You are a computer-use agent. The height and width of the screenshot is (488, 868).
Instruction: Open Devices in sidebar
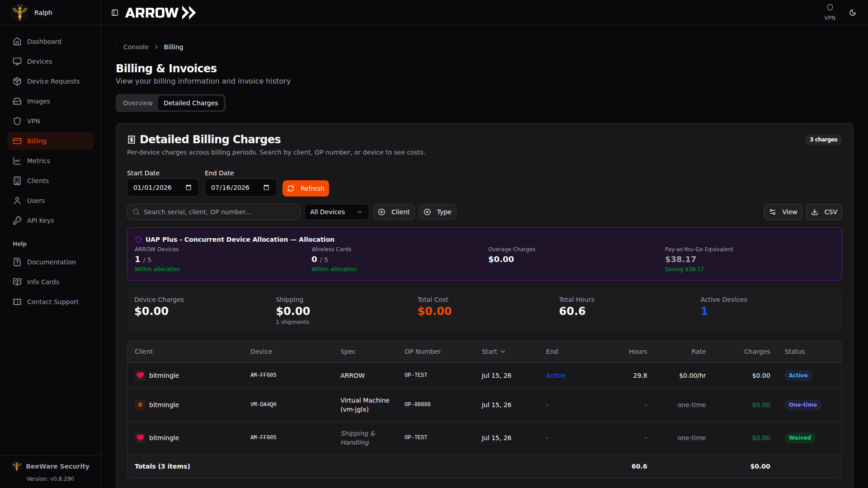point(50,61)
